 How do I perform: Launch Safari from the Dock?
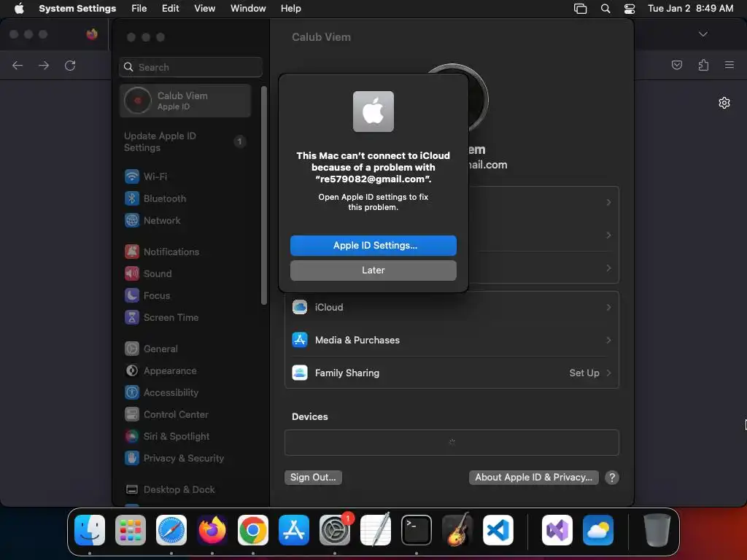pyautogui.click(x=171, y=530)
